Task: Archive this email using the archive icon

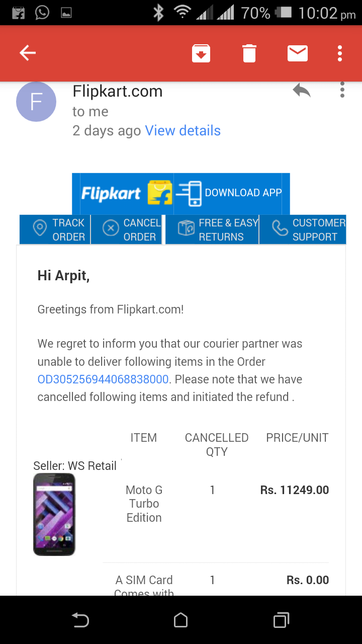Action: click(x=201, y=53)
